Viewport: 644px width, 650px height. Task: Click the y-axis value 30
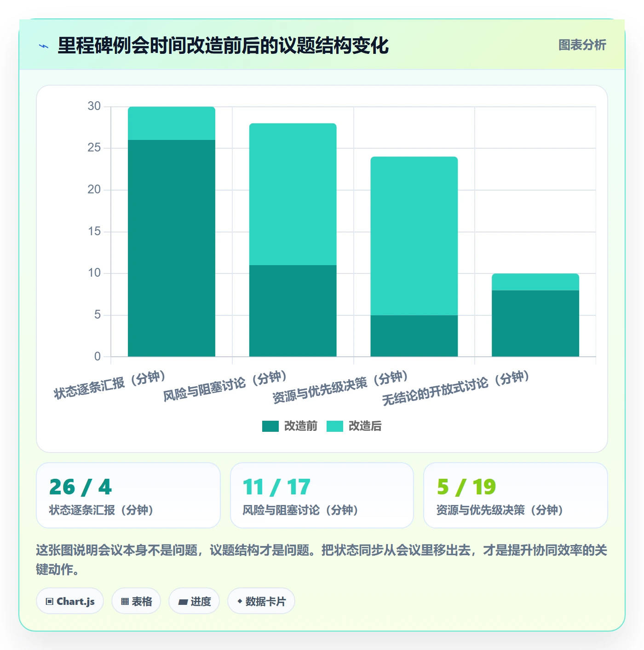94,106
